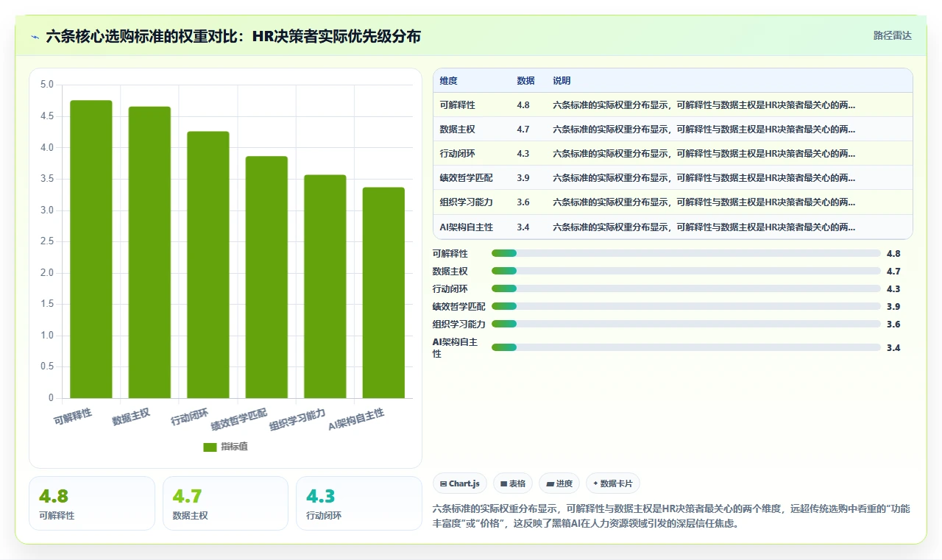Click the 绩效哲学匹配 x-axis label
The image size is (942, 560).
pos(239,419)
